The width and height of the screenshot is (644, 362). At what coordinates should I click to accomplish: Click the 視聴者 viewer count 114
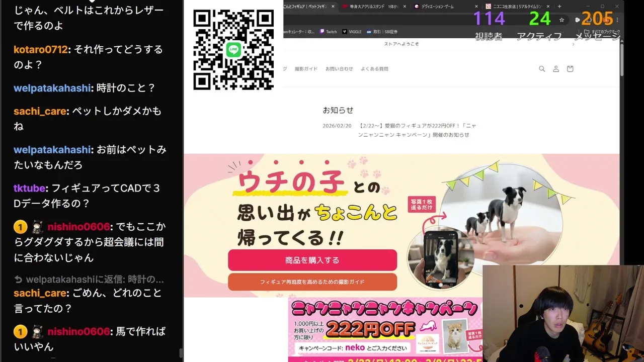click(x=489, y=19)
